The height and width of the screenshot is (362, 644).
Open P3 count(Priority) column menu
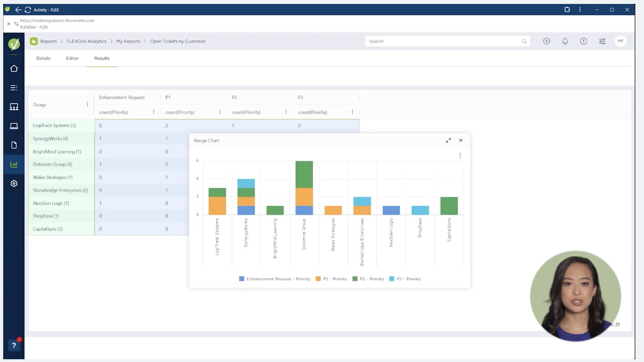pos(352,112)
